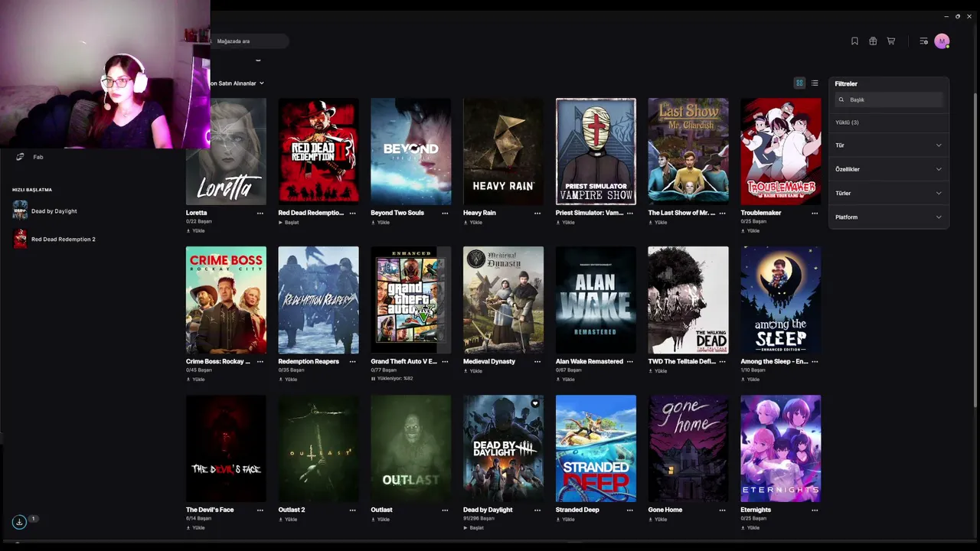
Task: Select Fab in the sidebar
Action: pos(38,157)
